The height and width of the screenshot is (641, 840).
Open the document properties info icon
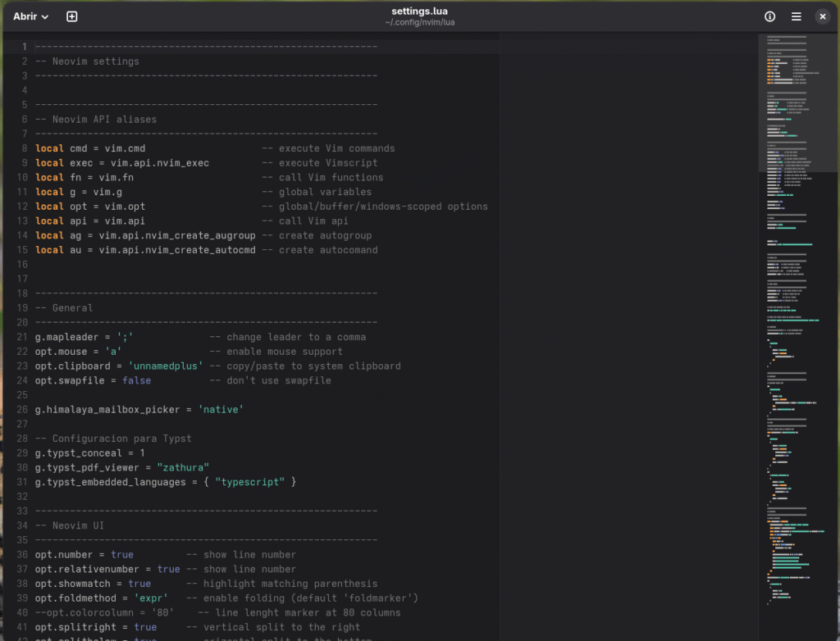click(x=769, y=16)
